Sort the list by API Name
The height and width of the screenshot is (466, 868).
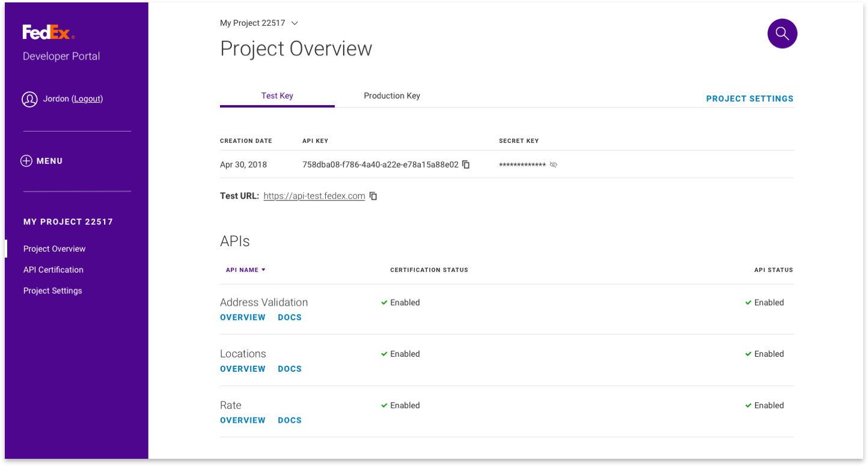(x=245, y=270)
